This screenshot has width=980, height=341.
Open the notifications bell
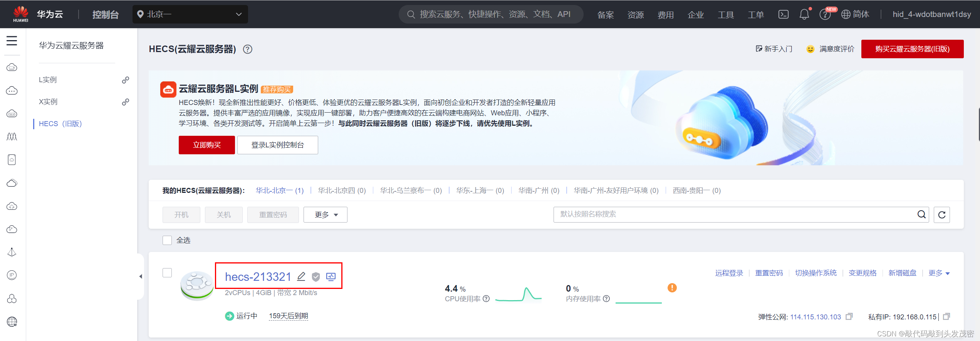[804, 14]
